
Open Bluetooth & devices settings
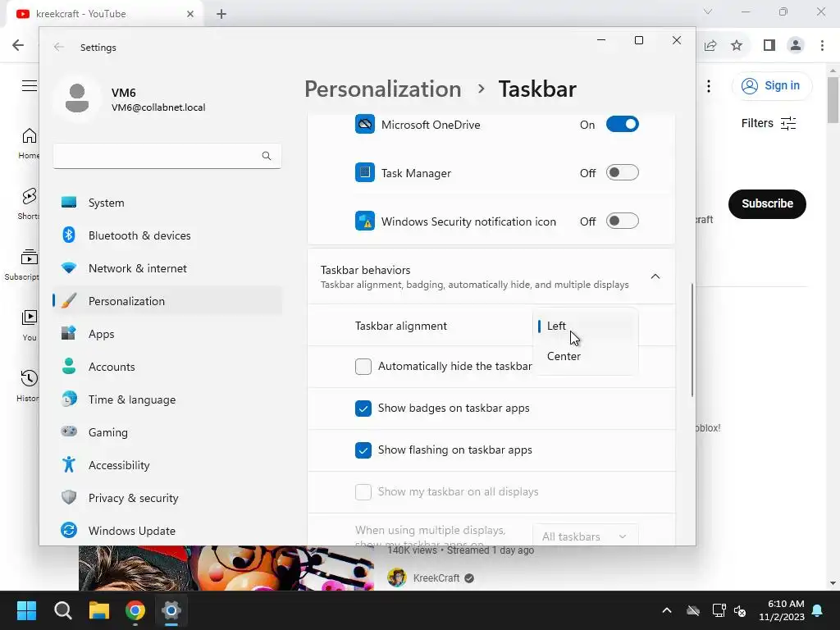[167, 235]
